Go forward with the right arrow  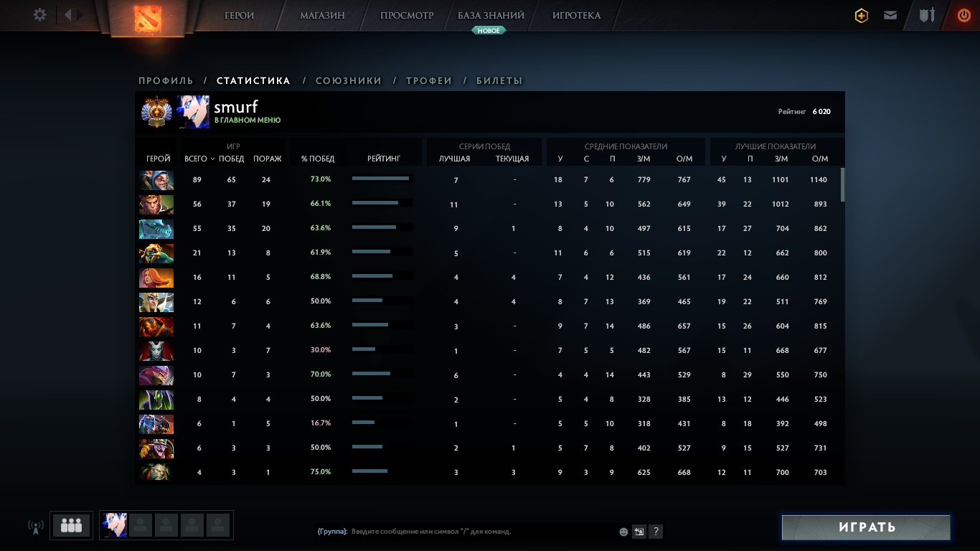coord(80,14)
